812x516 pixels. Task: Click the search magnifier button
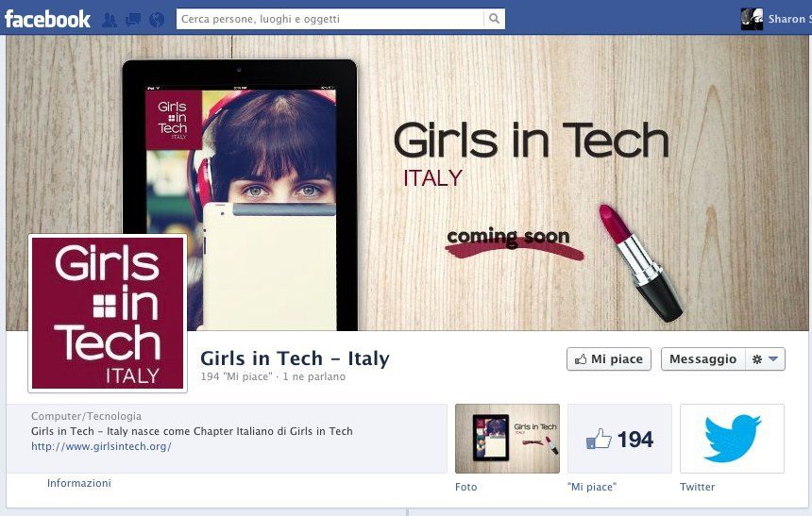pyautogui.click(x=494, y=19)
